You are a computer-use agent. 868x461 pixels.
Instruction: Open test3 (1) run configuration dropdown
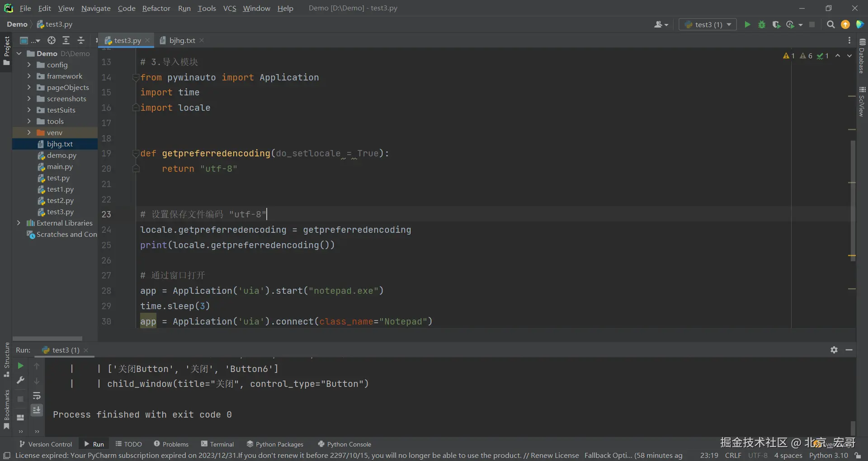tap(708, 24)
